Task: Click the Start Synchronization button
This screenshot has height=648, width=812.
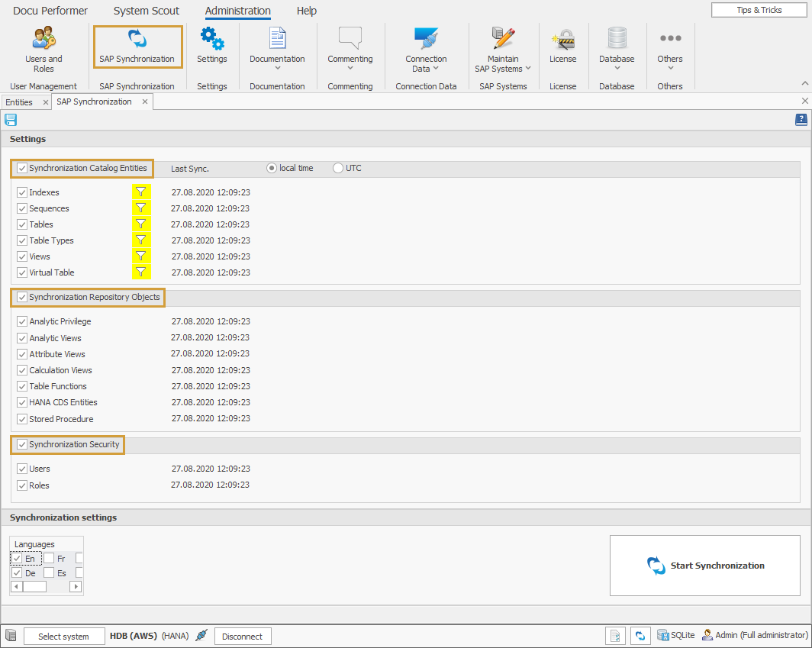Action: tap(704, 565)
